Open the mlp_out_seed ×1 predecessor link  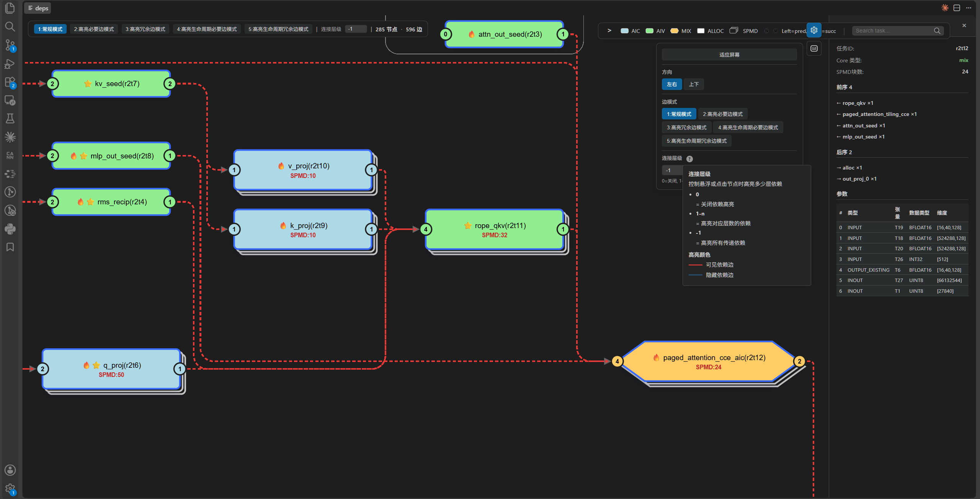coord(861,137)
